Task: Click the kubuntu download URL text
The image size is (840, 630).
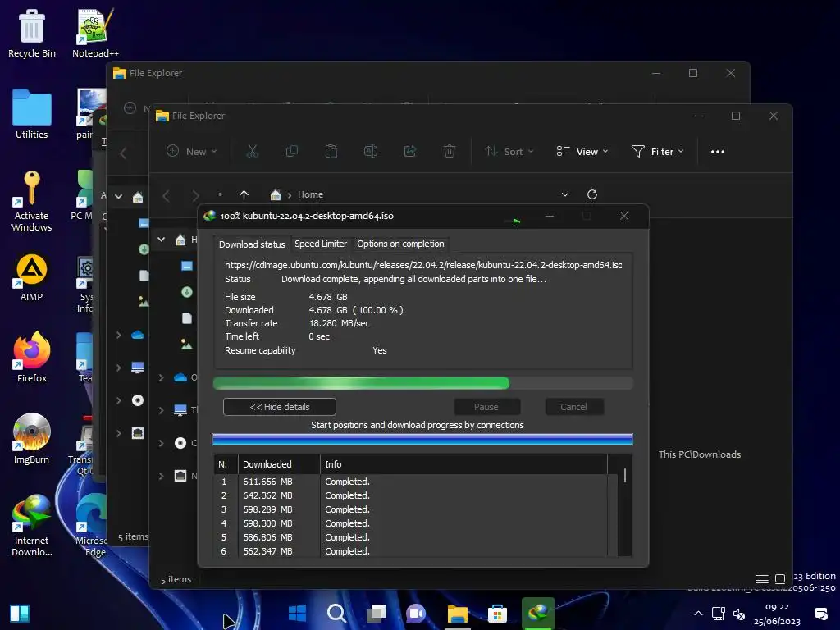Action: point(423,265)
